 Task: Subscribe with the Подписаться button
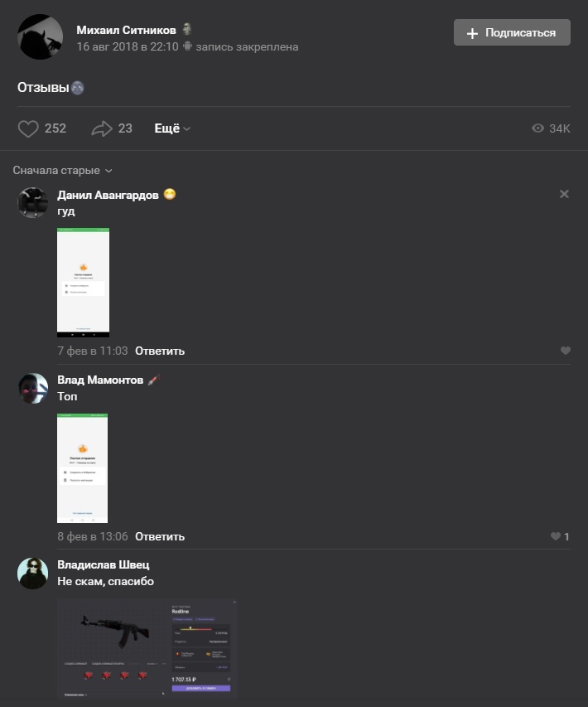point(512,32)
